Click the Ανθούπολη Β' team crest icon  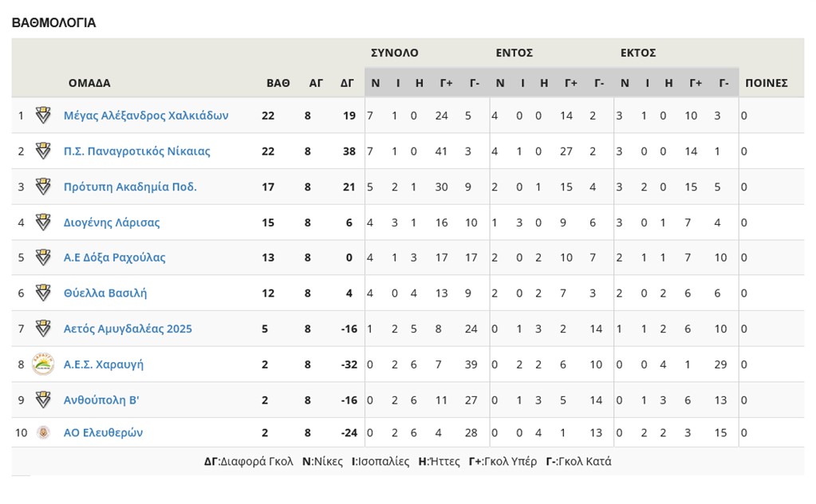[43, 400]
